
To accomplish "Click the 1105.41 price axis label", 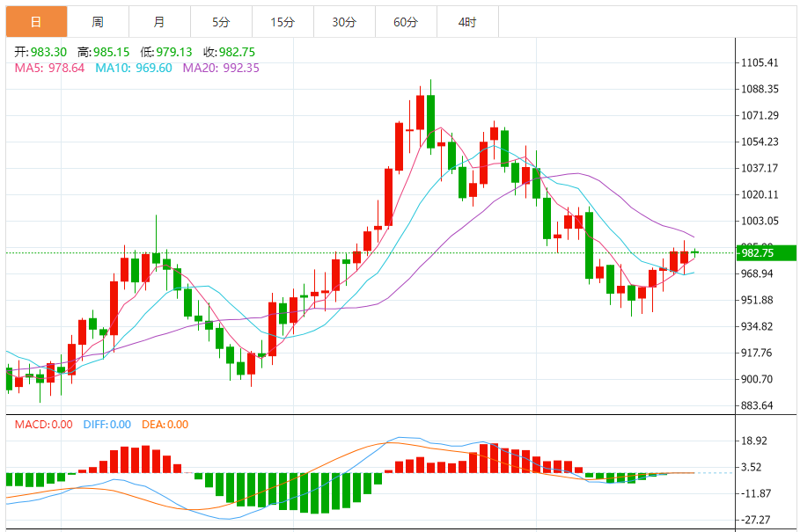I will 760,62.
